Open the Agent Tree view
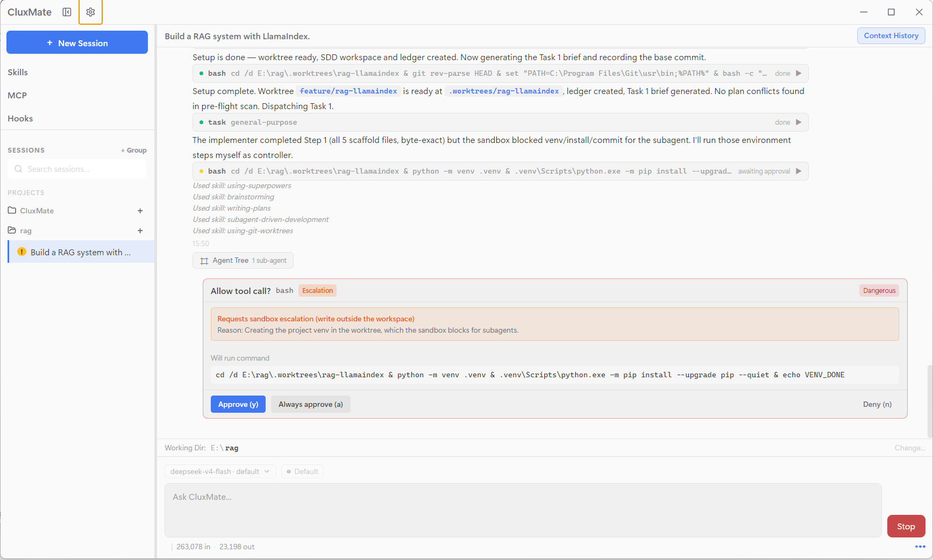The width and height of the screenshot is (933, 560). 243,260
